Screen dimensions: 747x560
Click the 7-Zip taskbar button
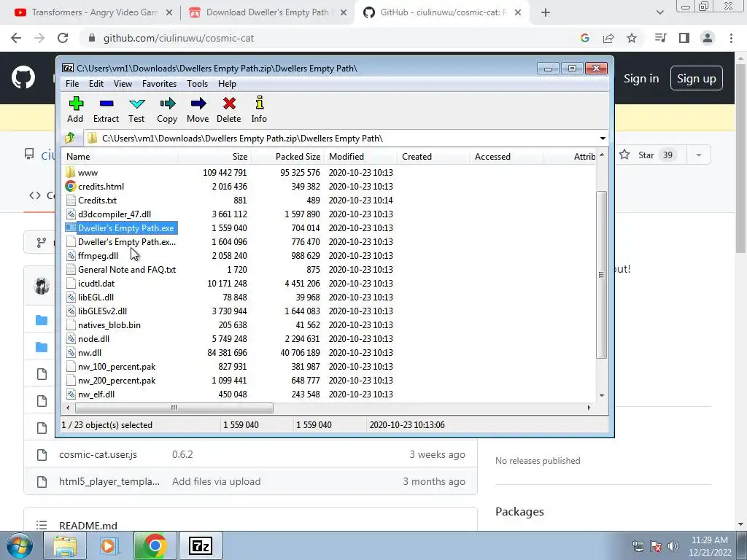(201, 545)
